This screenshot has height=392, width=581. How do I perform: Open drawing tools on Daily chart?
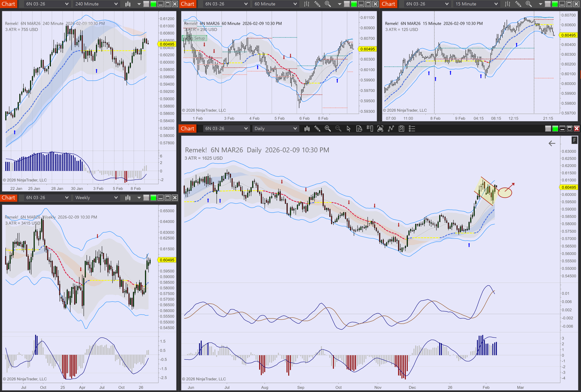(317, 129)
